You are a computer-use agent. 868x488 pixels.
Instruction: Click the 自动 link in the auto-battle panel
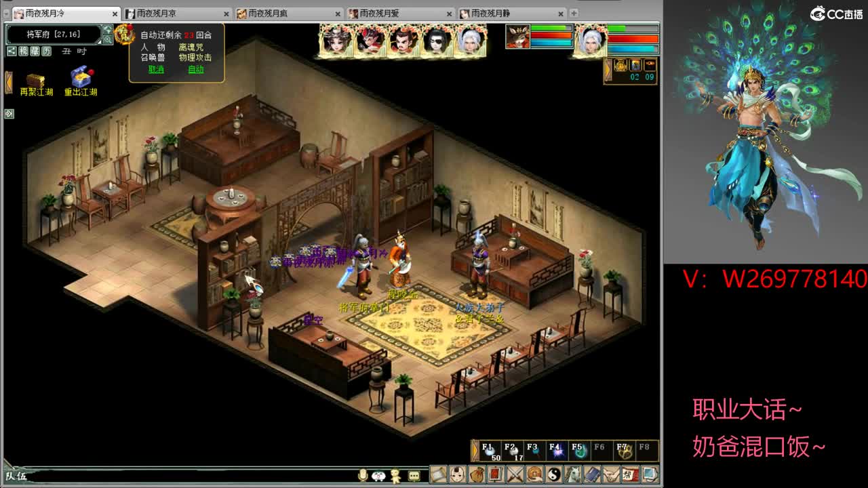[195, 69]
